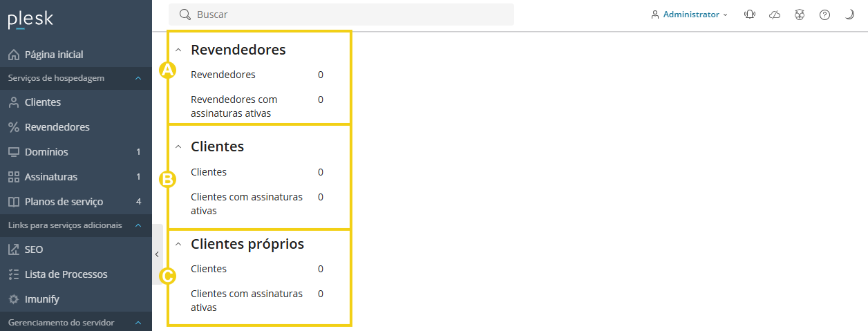Open the owl advisor icon

click(800, 15)
